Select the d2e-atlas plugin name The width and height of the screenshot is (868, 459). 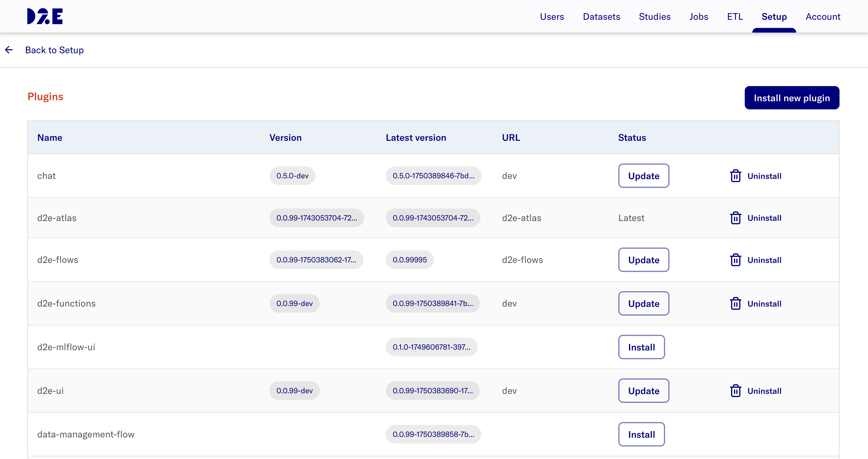[x=57, y=218]
